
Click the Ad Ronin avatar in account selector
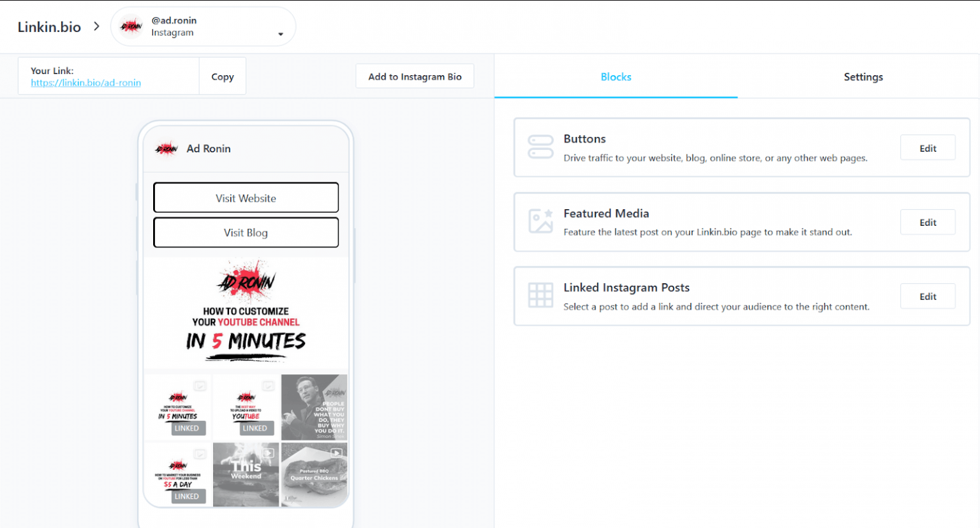coord(131,26)
